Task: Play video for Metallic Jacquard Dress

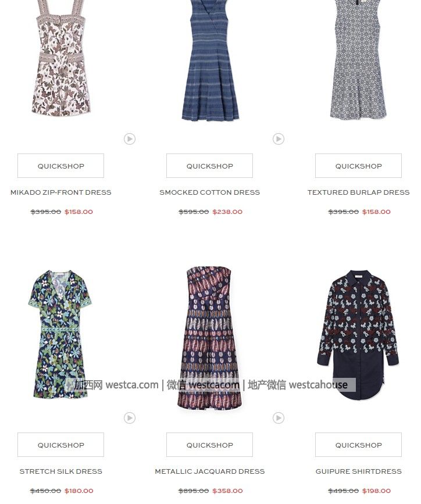Action: coord(279,418)
